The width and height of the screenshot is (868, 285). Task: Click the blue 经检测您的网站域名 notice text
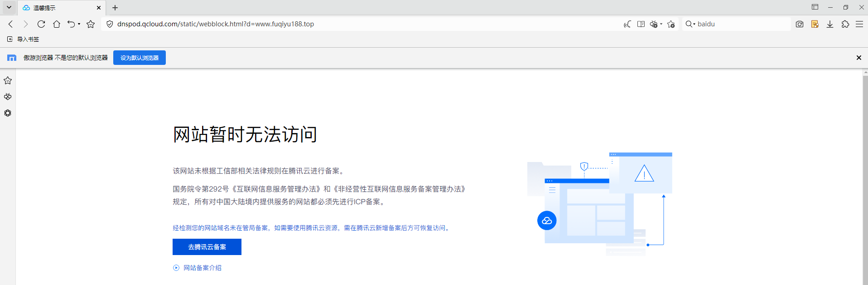(x=312, y=228)
